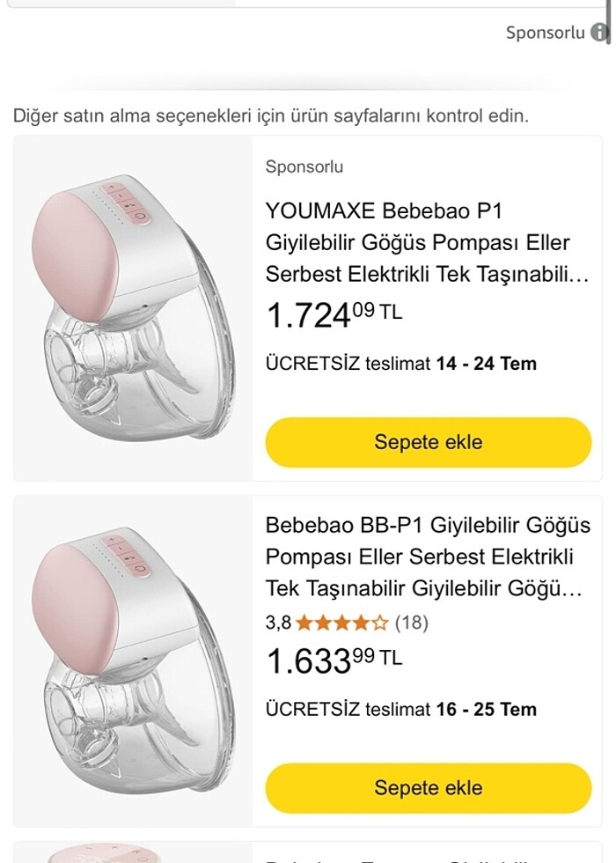The image size is (616, 863).
Task: Open the (18) reviews count
Action: [411, 623]
